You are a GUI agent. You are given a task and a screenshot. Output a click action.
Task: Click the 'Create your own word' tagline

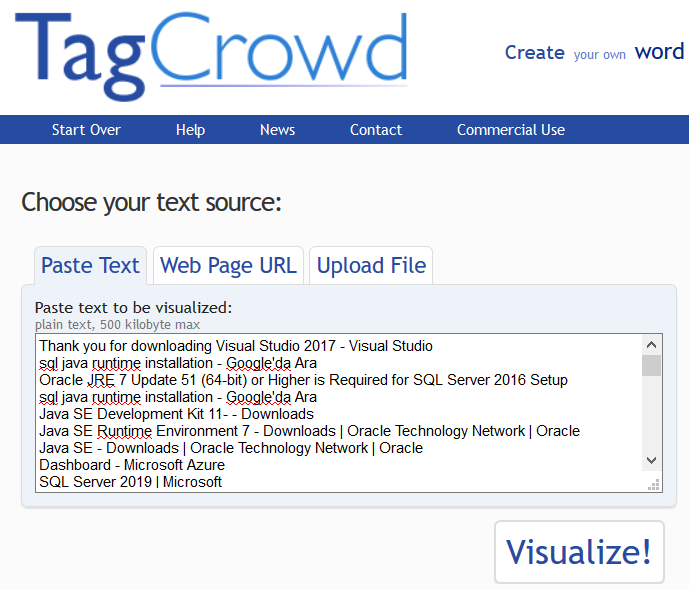(x=597, y=52)
